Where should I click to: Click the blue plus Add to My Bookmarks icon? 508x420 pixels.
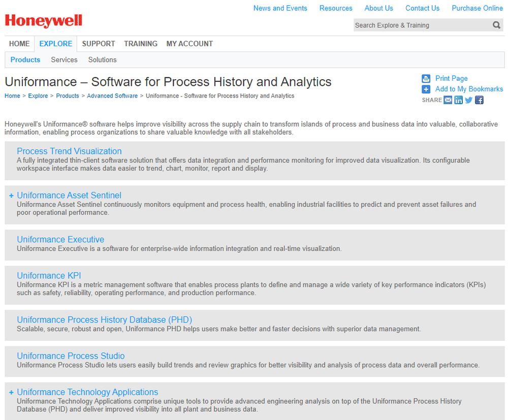[426, 89]
